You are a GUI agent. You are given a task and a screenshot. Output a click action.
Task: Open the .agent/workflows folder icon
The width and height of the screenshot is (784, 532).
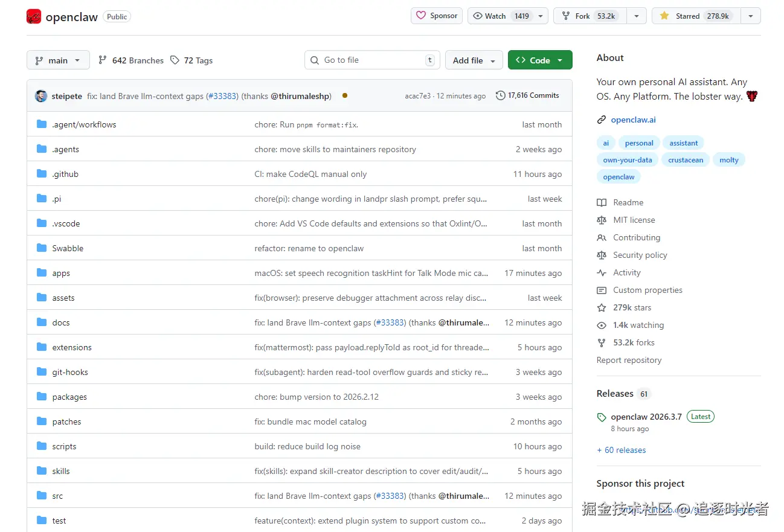pyautogui.click(x=42, y=124)
